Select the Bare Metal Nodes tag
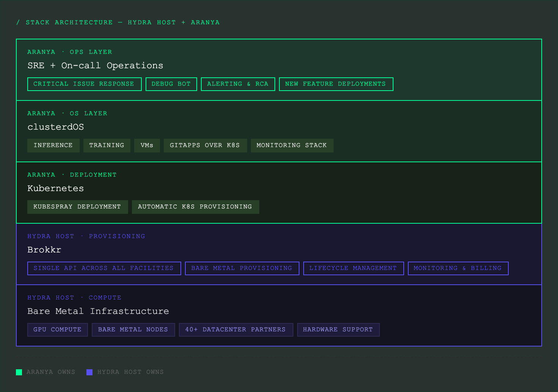The image size is (558, 392). (133, 330)
